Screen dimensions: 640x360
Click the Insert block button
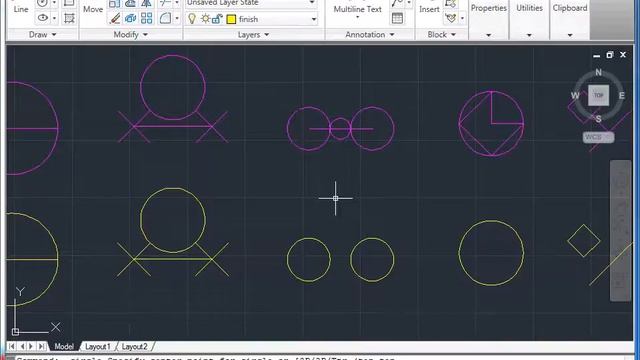pyautogui.click(x=429, y=8)
